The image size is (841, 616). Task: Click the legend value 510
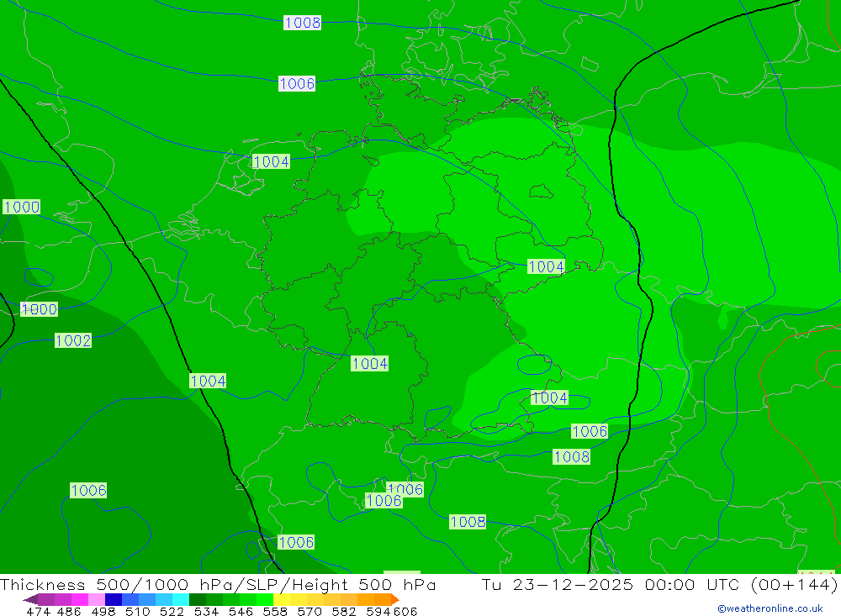coord(137,611)
